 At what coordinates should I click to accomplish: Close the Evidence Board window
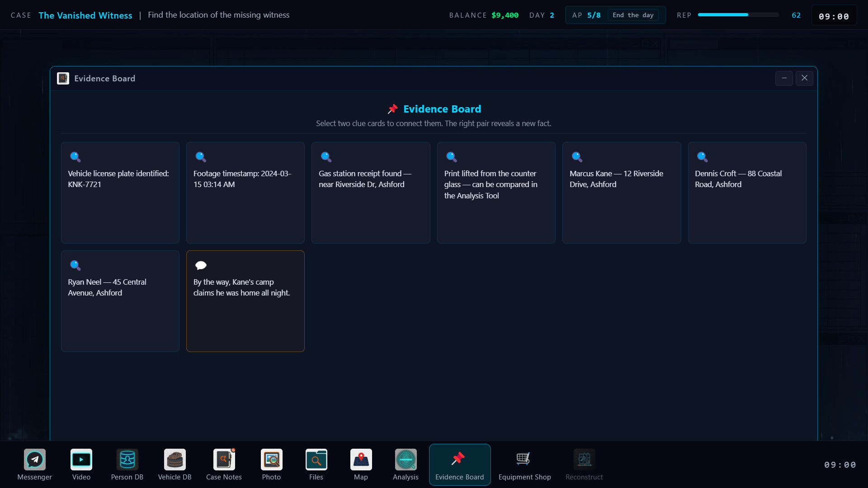point(805,78)
